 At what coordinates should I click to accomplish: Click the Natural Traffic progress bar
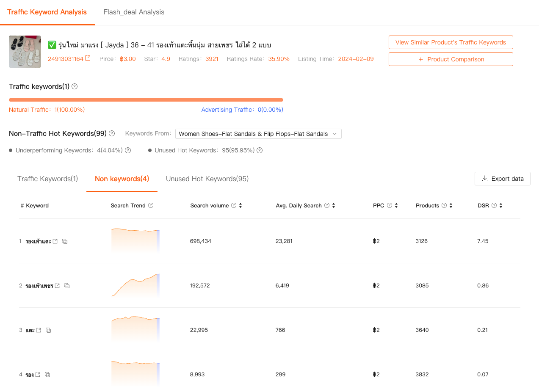[146, 100]
